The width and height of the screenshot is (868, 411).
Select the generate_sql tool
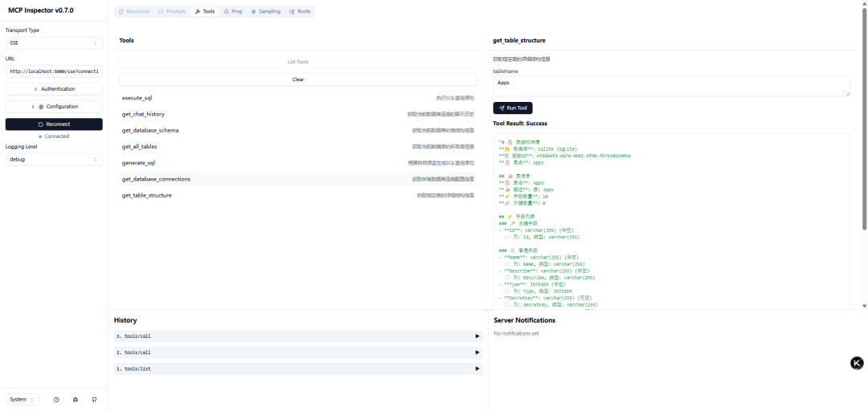(x=298, y=163)
